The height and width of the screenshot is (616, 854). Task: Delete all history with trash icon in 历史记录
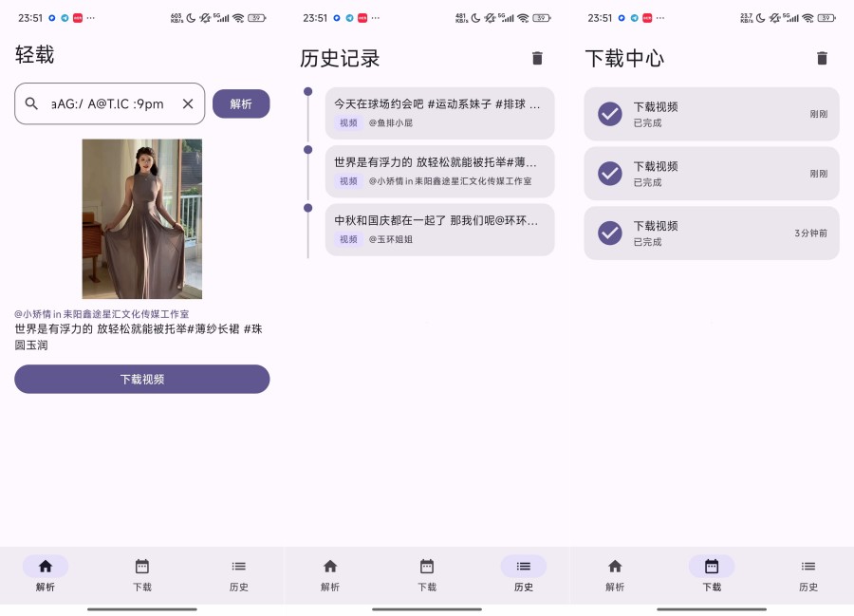537,58
